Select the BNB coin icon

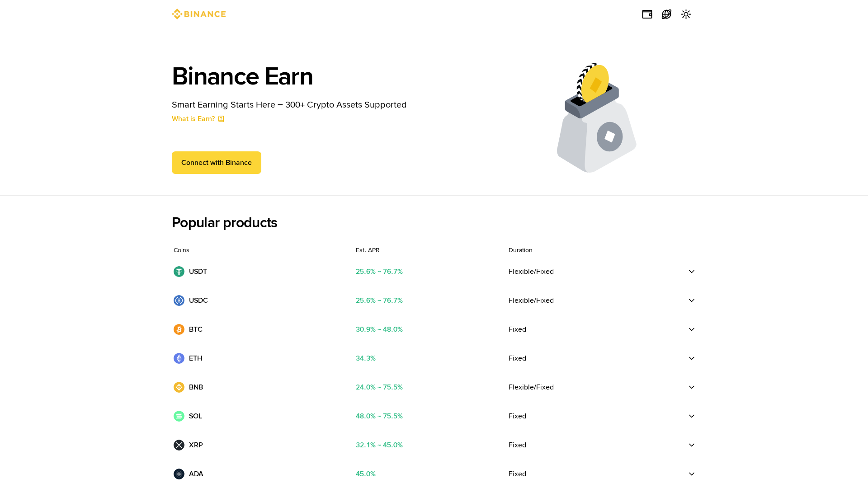click(179, 387)
